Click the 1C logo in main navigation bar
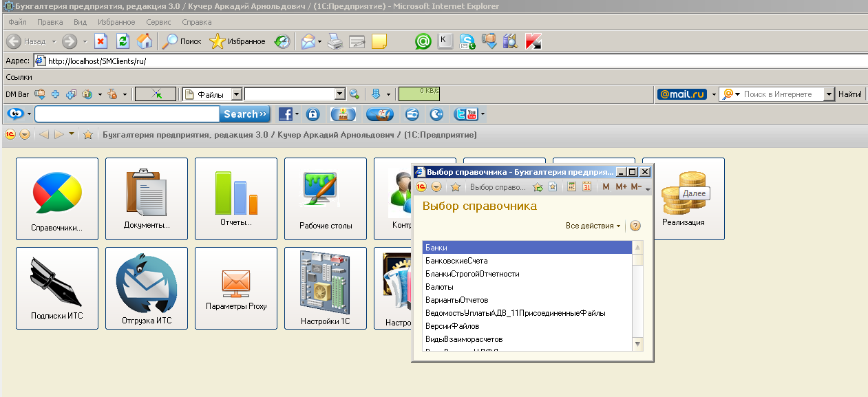This screenshot has height=397, width=868. (x=10, y=135)
